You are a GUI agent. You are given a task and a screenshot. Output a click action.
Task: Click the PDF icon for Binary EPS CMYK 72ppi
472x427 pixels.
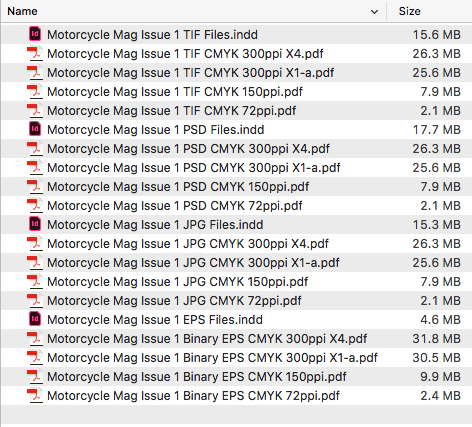pos(35,395)
